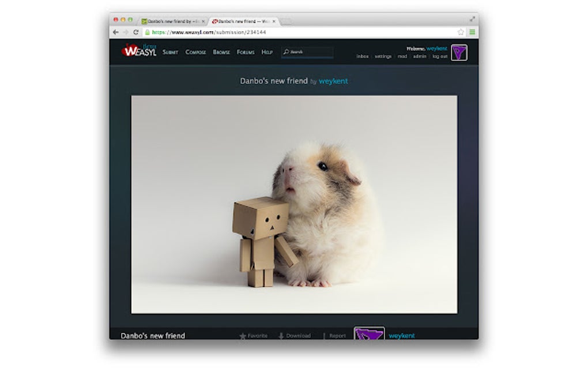
Task: Open the mod link
Action: tap(402, 57)
